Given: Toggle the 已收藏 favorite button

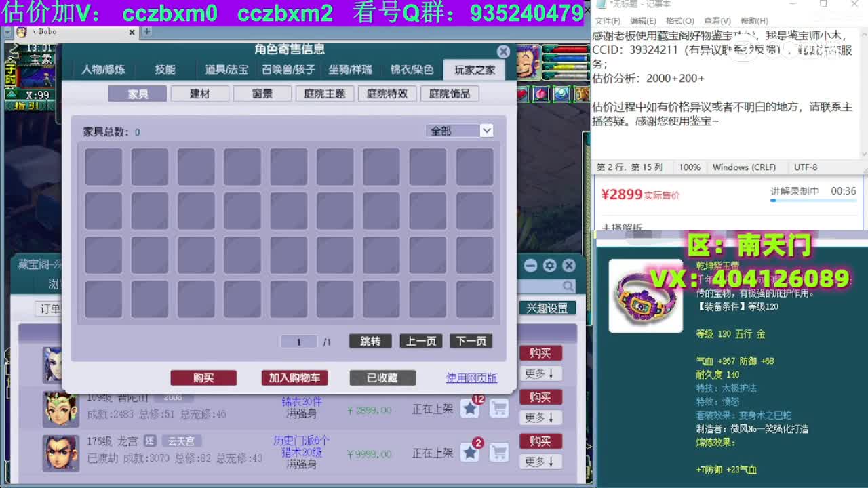Looking at the screenshot, I should tap(382, 378).
